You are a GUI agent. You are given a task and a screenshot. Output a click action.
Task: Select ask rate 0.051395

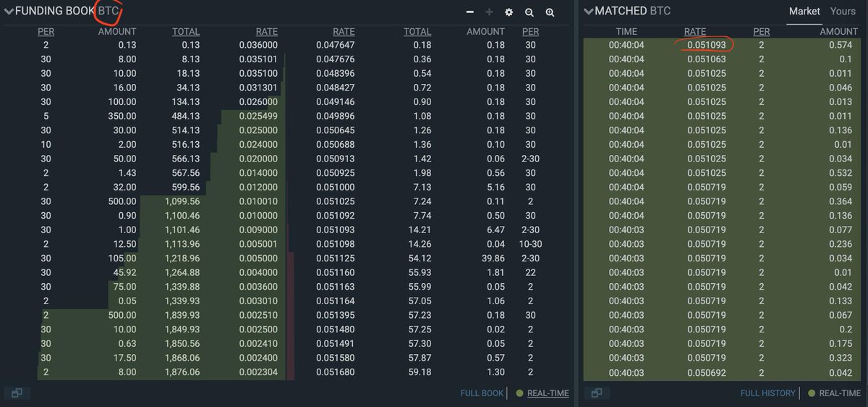(x=335, y=315)
